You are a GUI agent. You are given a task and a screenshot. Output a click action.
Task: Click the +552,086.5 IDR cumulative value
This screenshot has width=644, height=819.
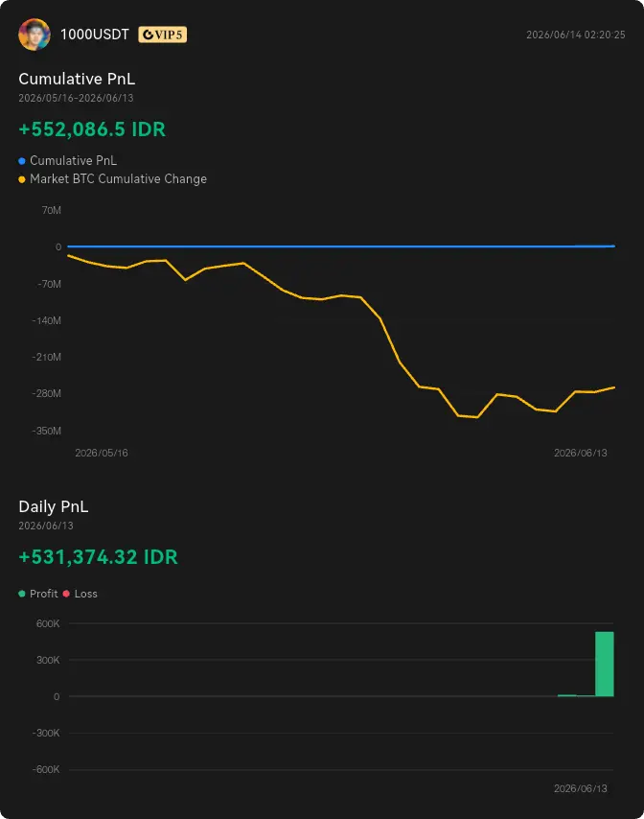[x=92, y=129]
